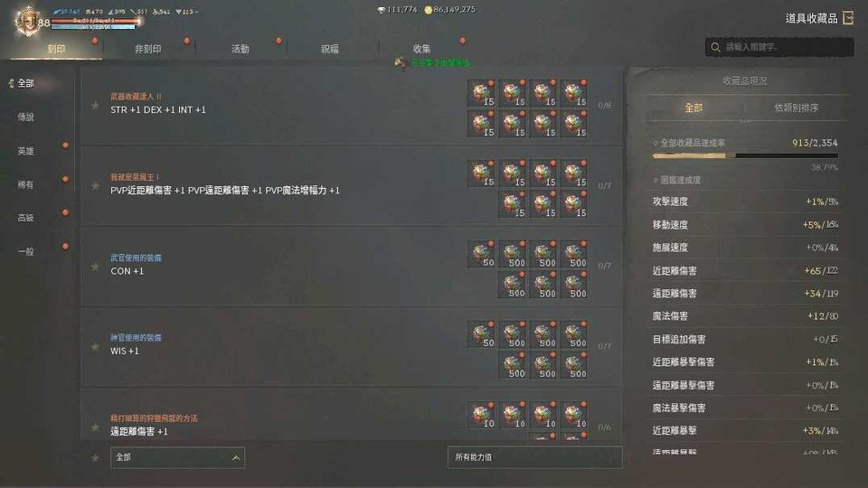This screenshot has height=488, width=868.
Task: Select first item icon in 武器收藏達人 row
Action: [x=482, y=93]
